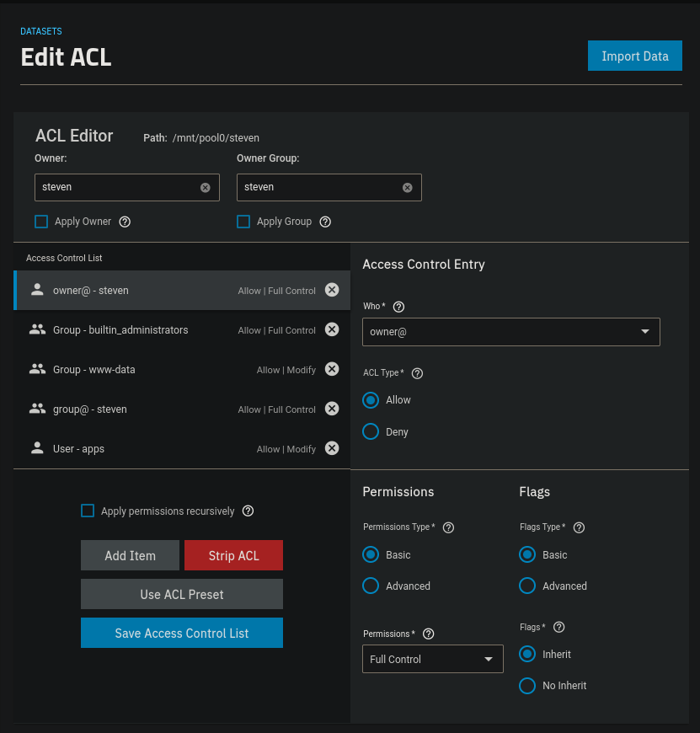Go to the Datasets breadcrumb link
The height and width of the screenshot is (733, 700).
(x=41, y=31)
